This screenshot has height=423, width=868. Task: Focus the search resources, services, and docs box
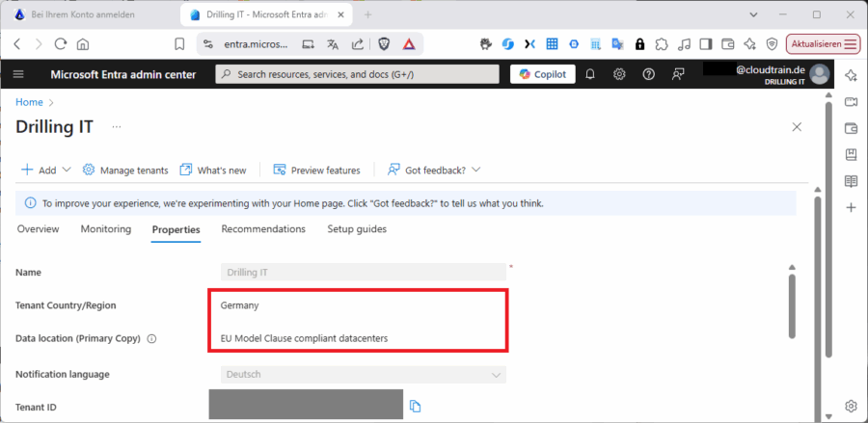[357, 74]
